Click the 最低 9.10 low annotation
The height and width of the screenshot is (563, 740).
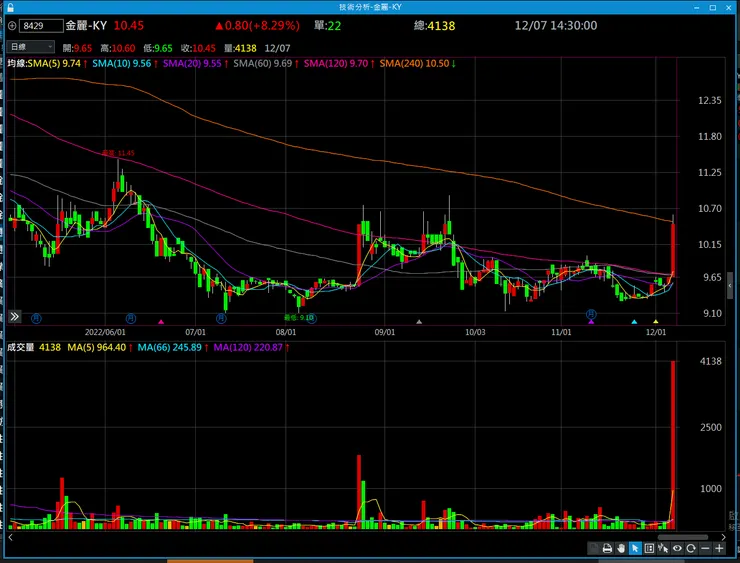point(298,318)
